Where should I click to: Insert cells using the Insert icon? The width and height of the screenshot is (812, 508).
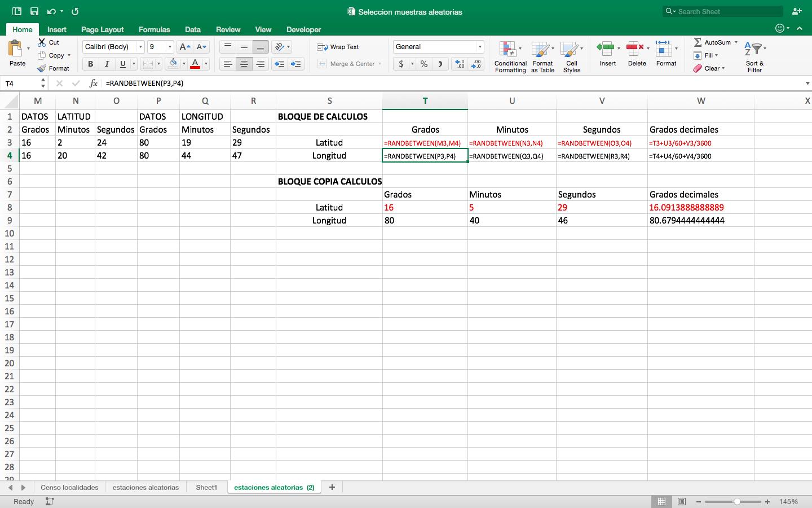click(x=606, y=49)
